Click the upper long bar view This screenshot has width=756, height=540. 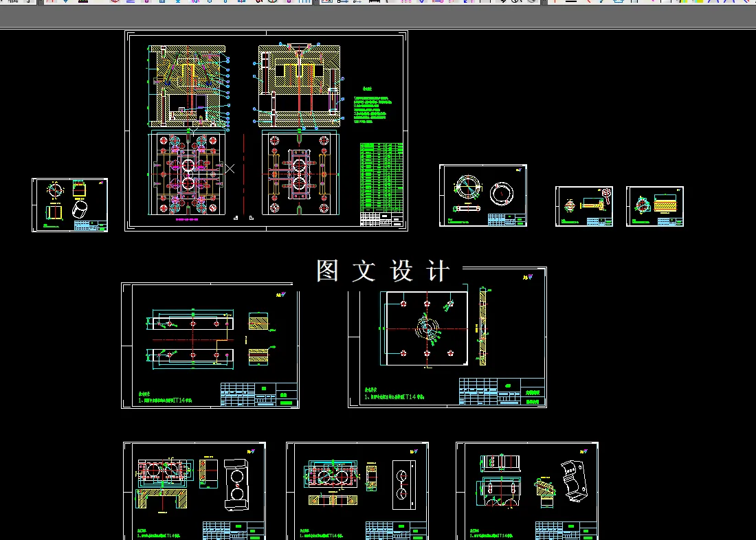coord(193,322)
